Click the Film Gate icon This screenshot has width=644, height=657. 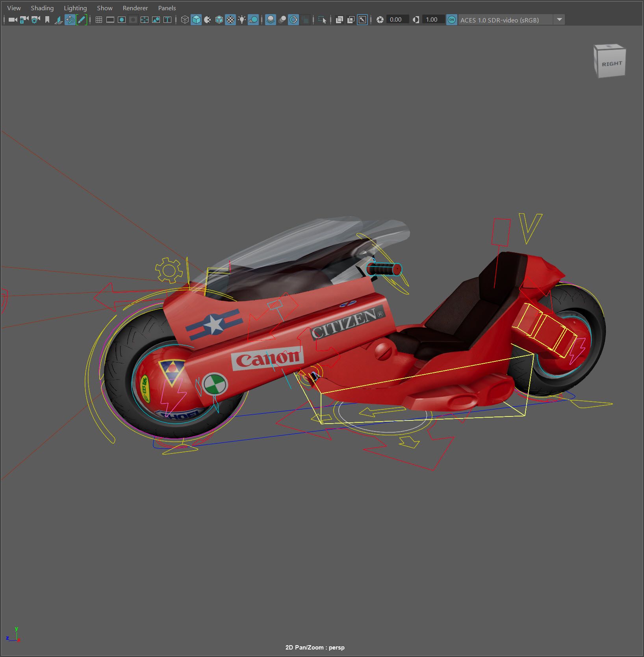[110, 20]
